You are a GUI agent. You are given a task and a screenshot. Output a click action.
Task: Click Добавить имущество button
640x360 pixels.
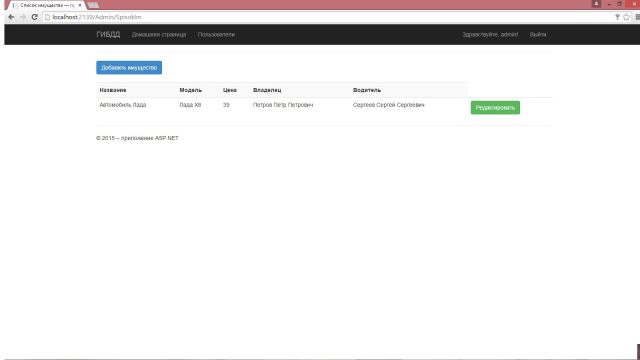(129, 68)
